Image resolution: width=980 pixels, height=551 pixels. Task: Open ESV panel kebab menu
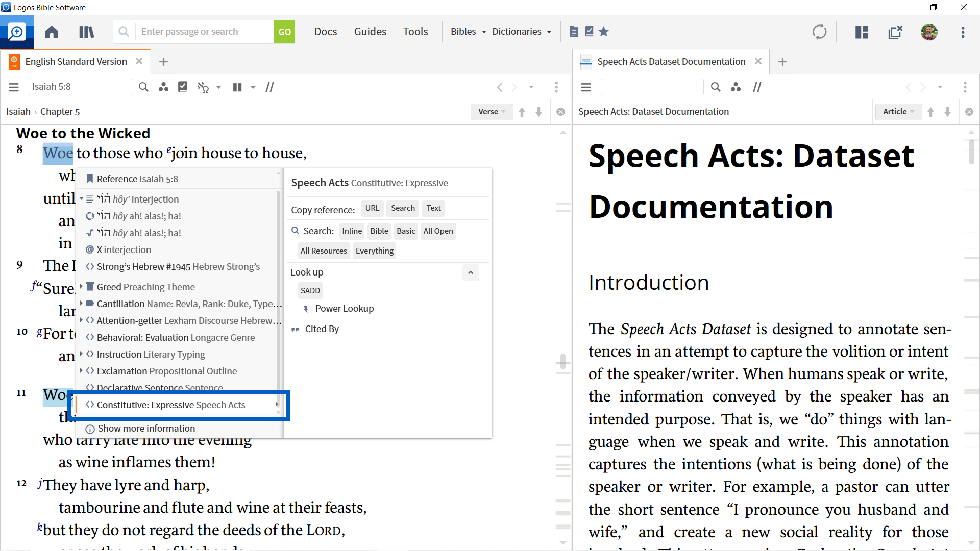(x=556, y=87)
